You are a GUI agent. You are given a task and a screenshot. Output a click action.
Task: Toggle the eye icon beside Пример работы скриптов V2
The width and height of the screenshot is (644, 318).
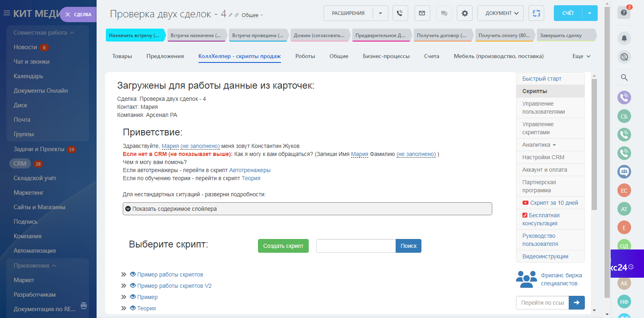click(x=133, y=285)
